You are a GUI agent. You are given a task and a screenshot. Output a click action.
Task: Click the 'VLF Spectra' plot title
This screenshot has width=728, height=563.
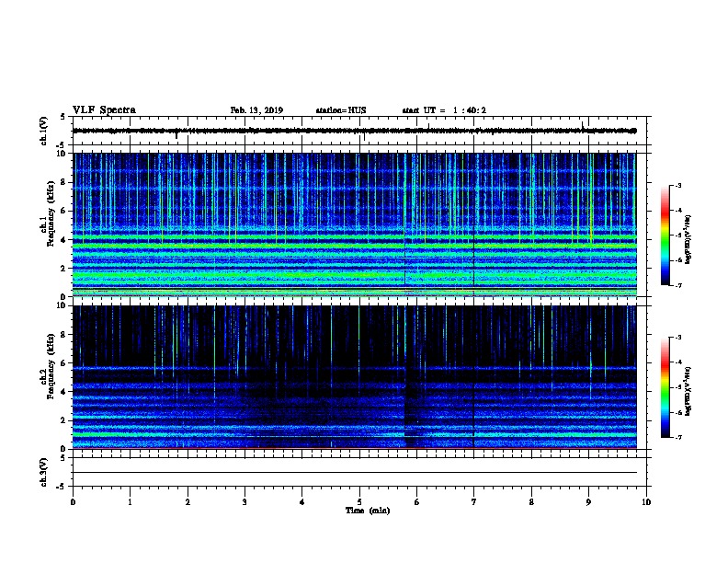click(104, 110)
